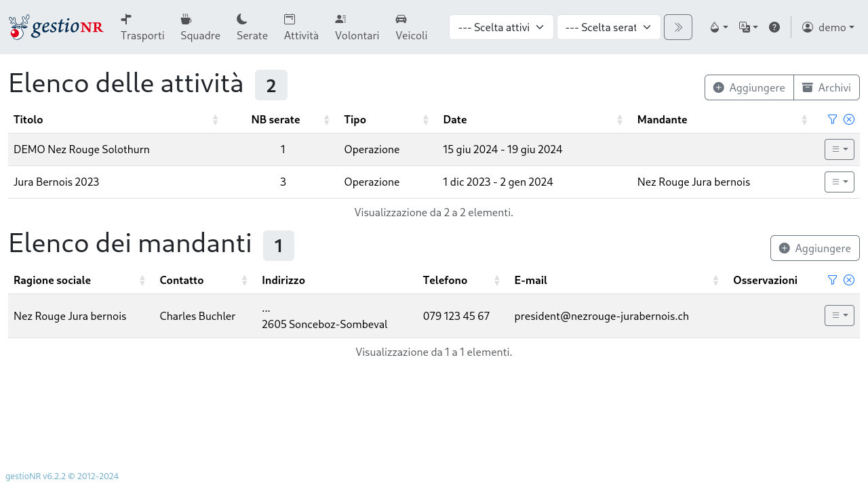Click the double-chevron go button
Viewport: 868px width, 488px height.
(677, 27)
